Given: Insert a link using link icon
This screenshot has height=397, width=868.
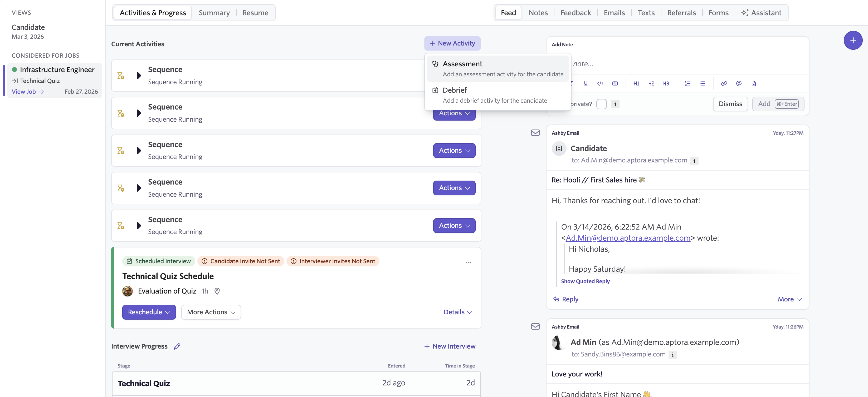Looking at the screenshot, I should [724, 83].
